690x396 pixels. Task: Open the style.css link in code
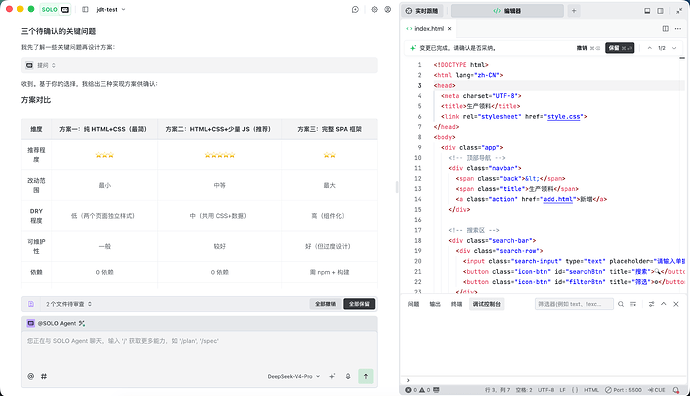[x=564, y=117]
